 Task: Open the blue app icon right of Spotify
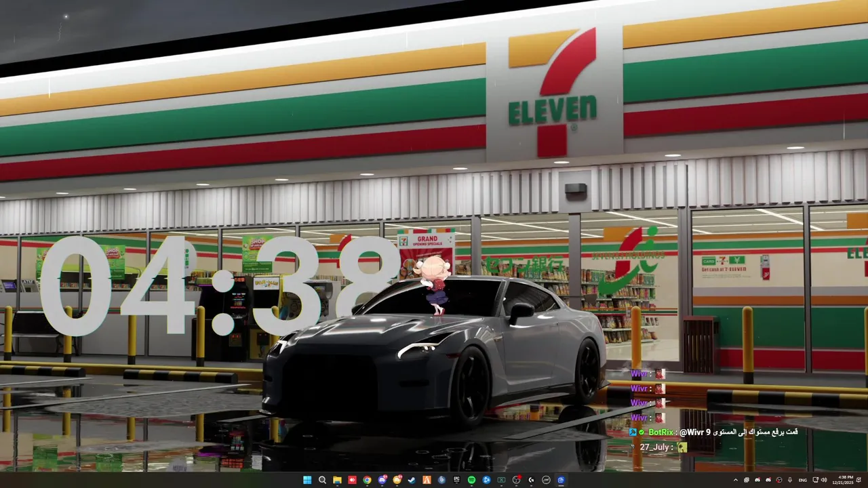(486, 480)
